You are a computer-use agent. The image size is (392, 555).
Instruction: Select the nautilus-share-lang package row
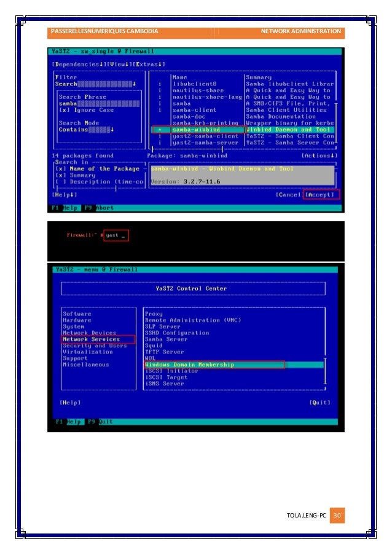point(243,97)
